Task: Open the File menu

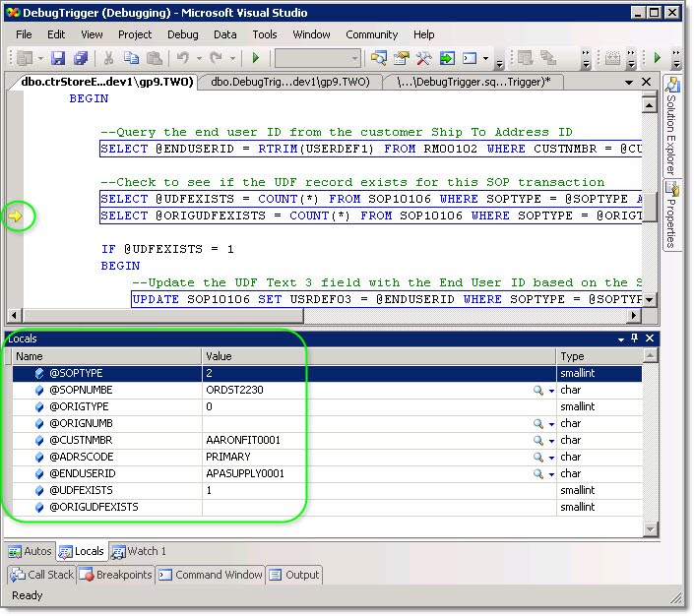Action: (24, 34)
